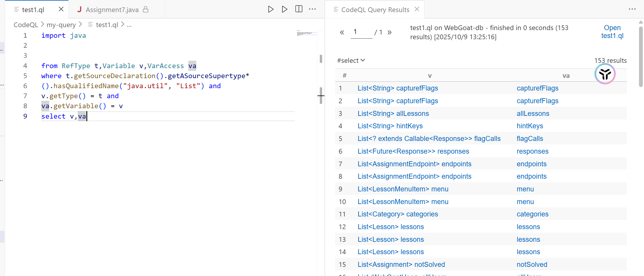Expand the #select result set dropdown
Viewport: 644px width, 276px height.
(351, 60)
